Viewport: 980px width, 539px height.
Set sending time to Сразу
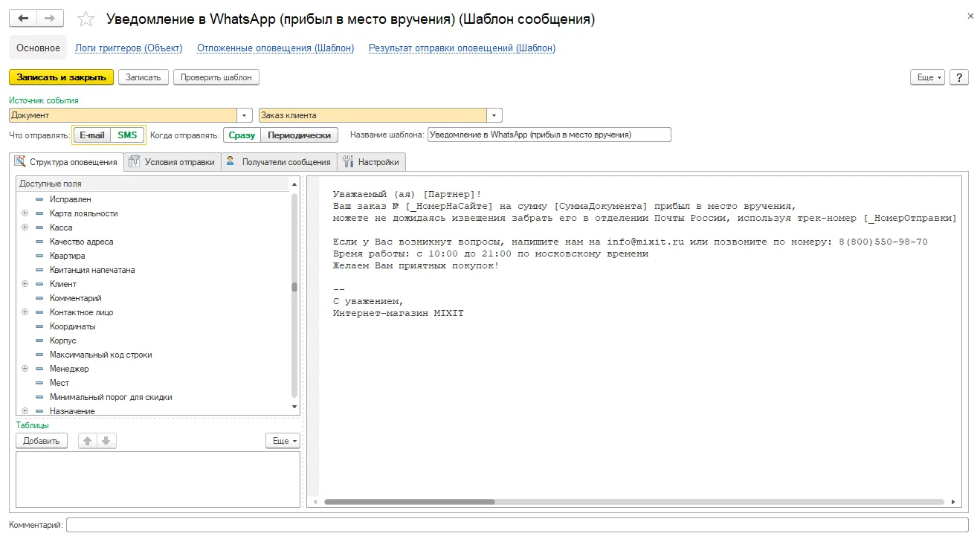(x=242, y=135)
